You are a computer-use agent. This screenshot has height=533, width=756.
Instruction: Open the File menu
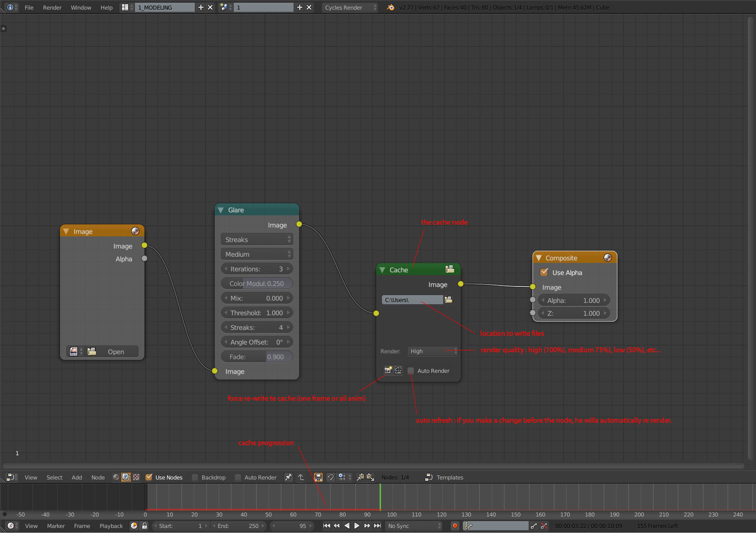point(29,7)
